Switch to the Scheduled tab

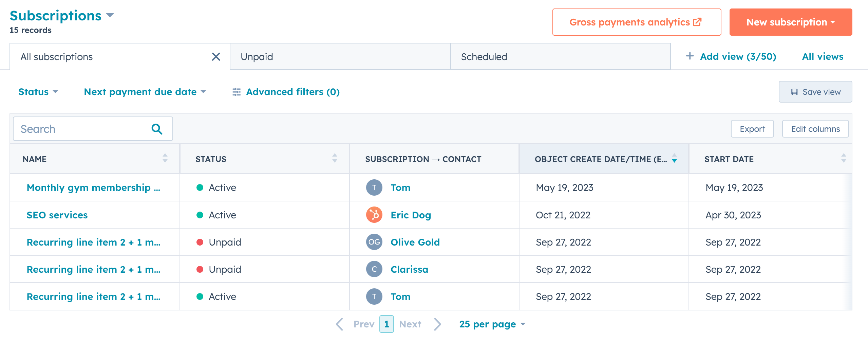[484, 56]
